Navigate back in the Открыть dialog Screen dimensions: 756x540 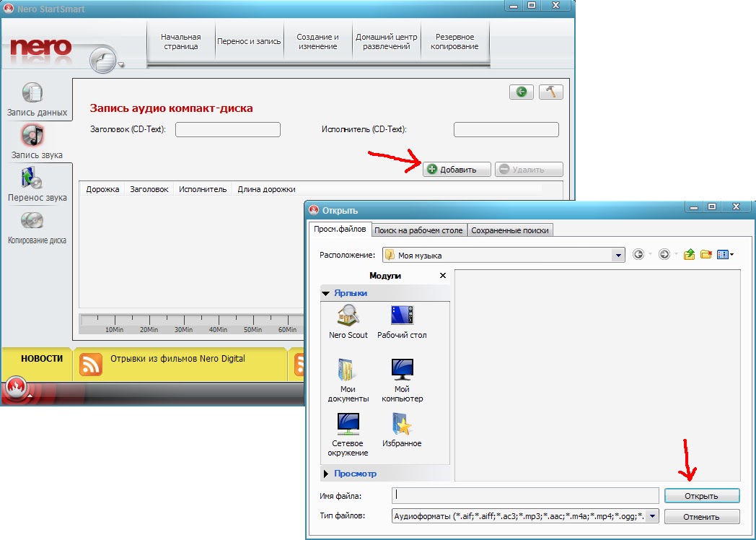[638, 254]
